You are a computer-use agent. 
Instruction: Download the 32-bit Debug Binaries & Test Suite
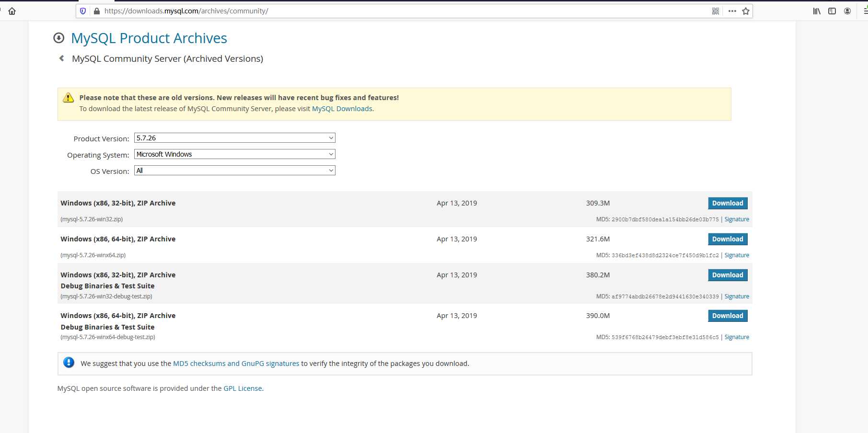tap(728, 275)
